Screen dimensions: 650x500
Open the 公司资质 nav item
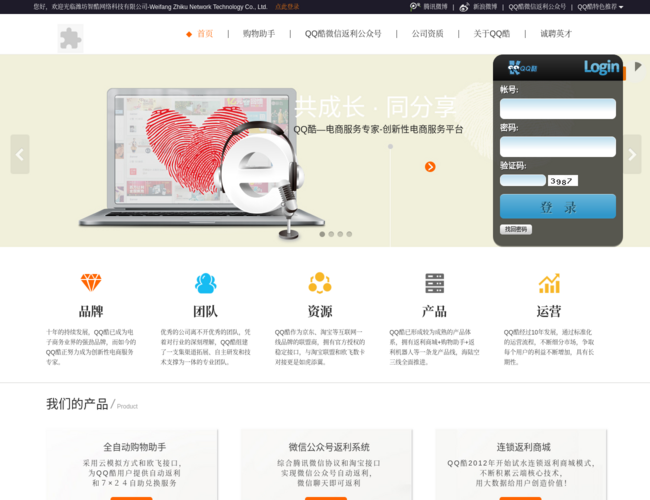point(427,34)
